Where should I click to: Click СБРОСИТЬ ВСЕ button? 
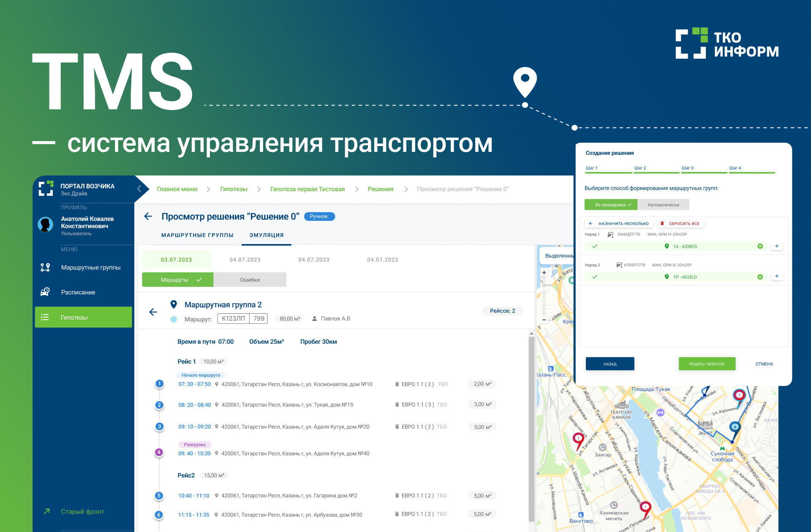pyautogui.click(x=680, y=223)
